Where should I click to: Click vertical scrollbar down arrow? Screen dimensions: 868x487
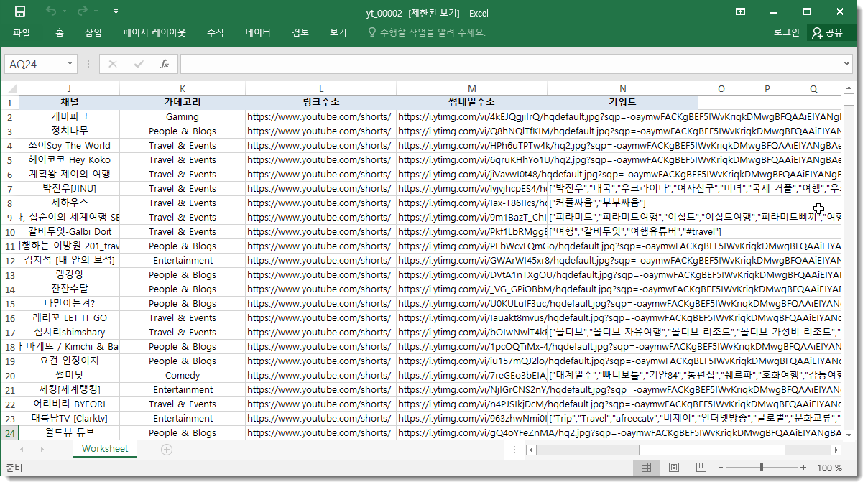(849, 435)
